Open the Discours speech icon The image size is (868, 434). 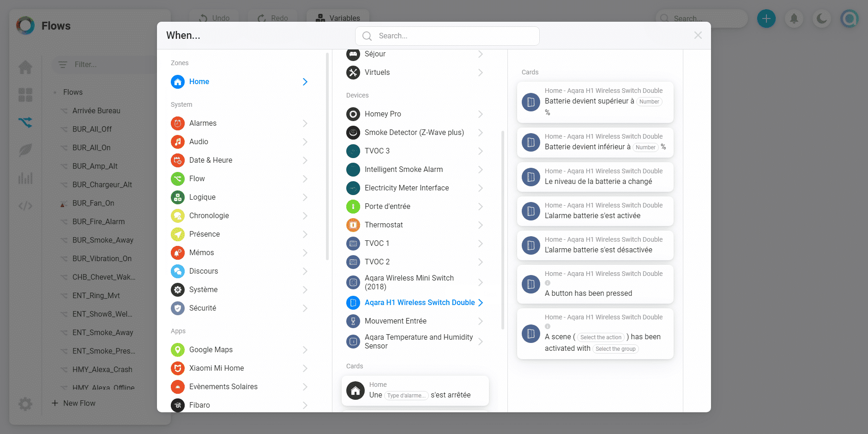coord(178,271)
